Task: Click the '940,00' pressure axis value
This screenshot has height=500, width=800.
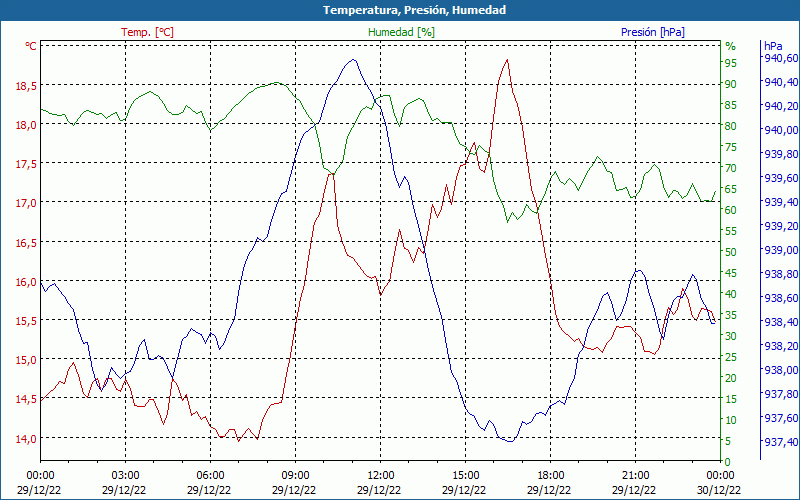Action: [781, 130]
